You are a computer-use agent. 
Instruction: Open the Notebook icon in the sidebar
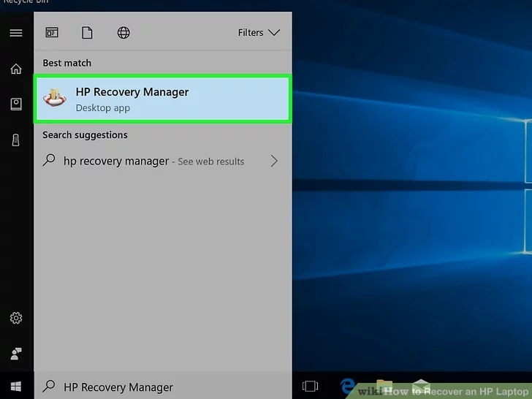[x=15, y=104]
